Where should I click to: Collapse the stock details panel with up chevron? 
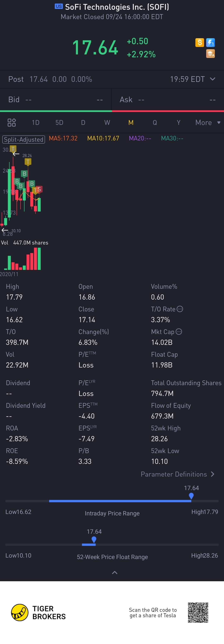[115, 573]
